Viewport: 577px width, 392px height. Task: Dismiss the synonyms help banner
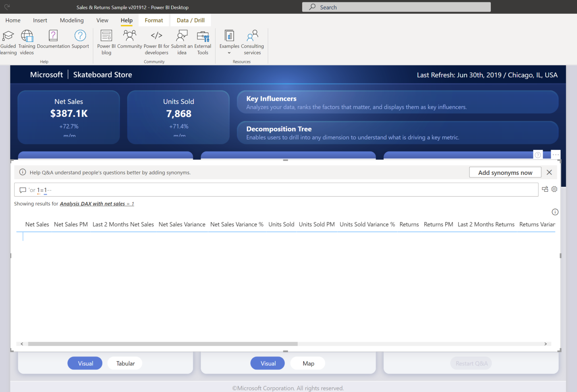(549, 172)
